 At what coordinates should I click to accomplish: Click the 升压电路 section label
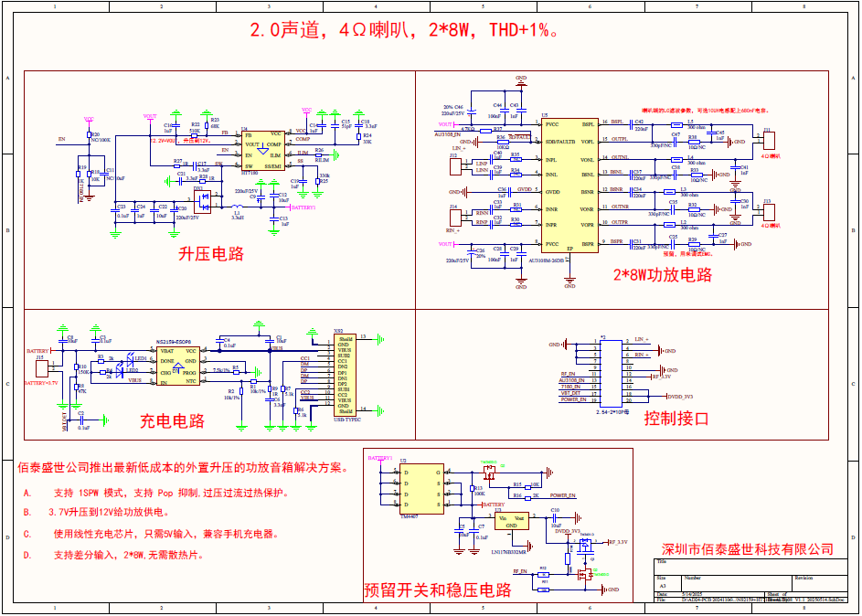211,254
